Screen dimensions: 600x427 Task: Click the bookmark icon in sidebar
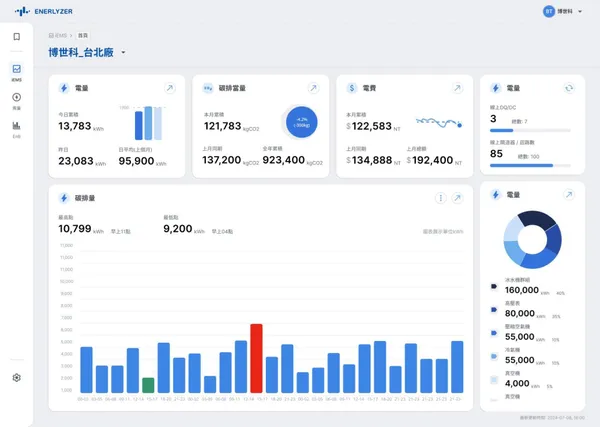tap(16, 37)
